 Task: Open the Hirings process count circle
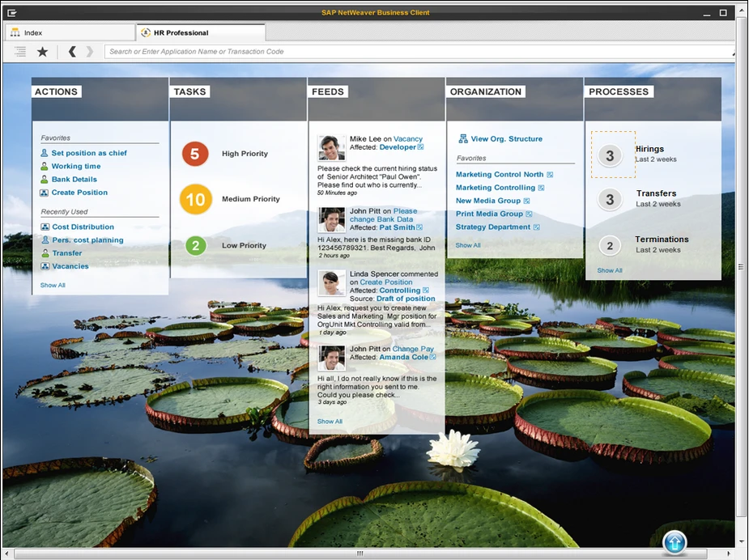click(611, 154)
